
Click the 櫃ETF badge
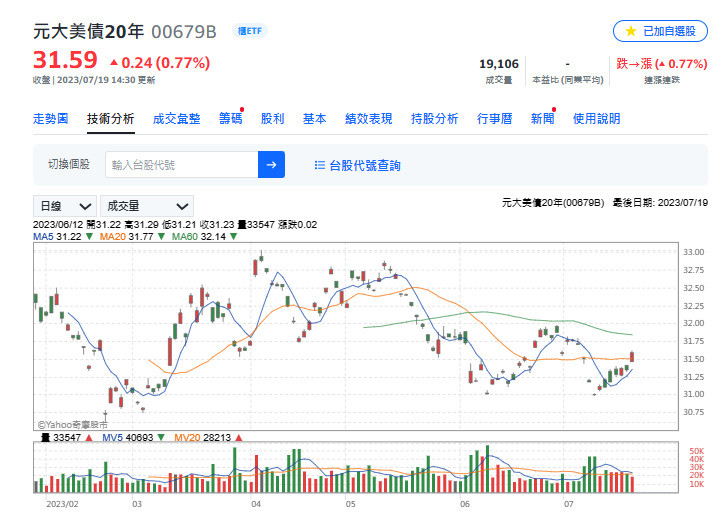[x=250, y=31]
